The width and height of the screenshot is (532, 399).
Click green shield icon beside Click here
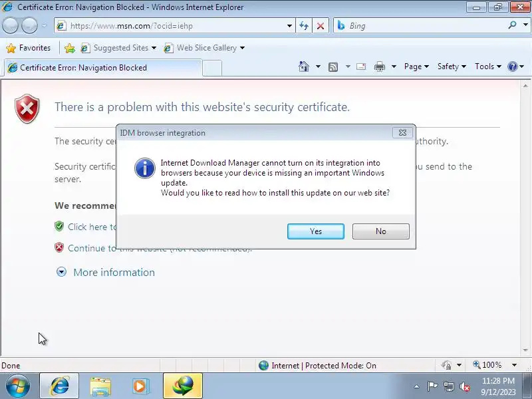pos(59,226)
